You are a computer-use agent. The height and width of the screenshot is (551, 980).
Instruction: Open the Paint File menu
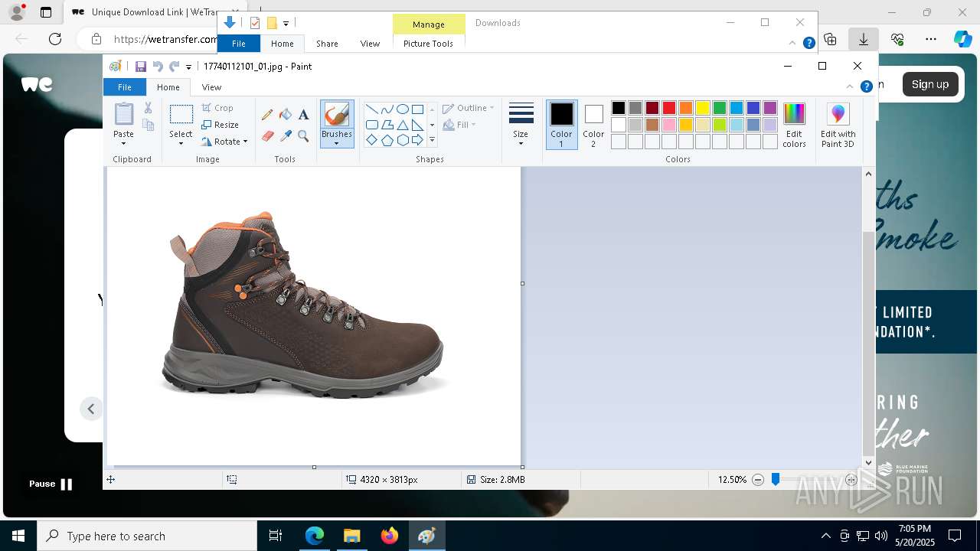[124, 87]
